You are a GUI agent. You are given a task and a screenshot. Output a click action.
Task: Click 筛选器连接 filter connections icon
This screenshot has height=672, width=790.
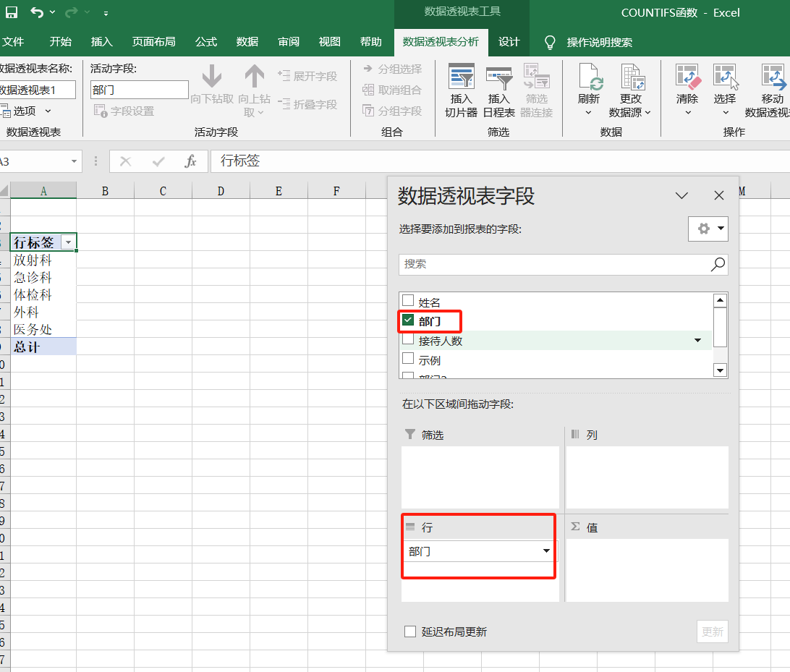537,90
